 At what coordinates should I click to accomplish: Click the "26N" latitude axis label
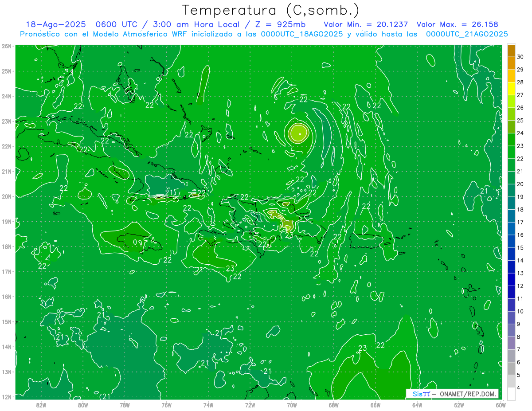pos(7,46)
